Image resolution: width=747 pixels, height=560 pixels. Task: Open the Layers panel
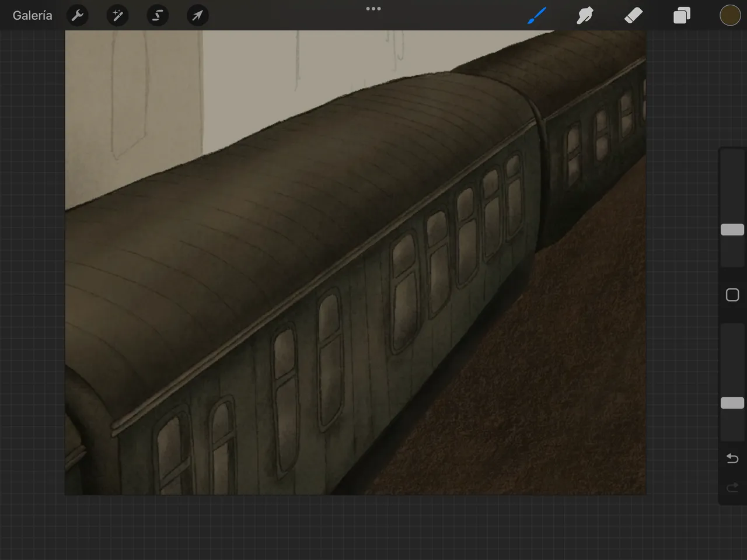pyautogui.click(x=682, y=15)
